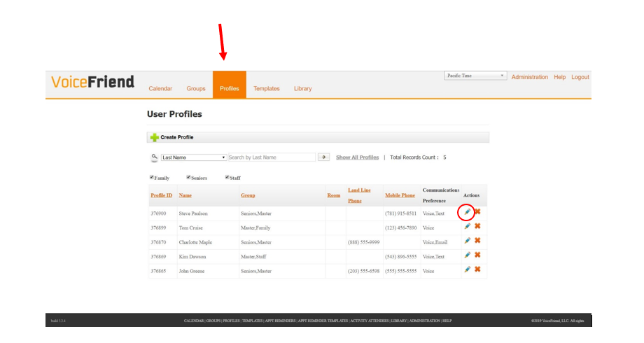Edit Tom Cruise's profile with pencil icon
The height and width of the screenshot is (343, 644).
467,226
